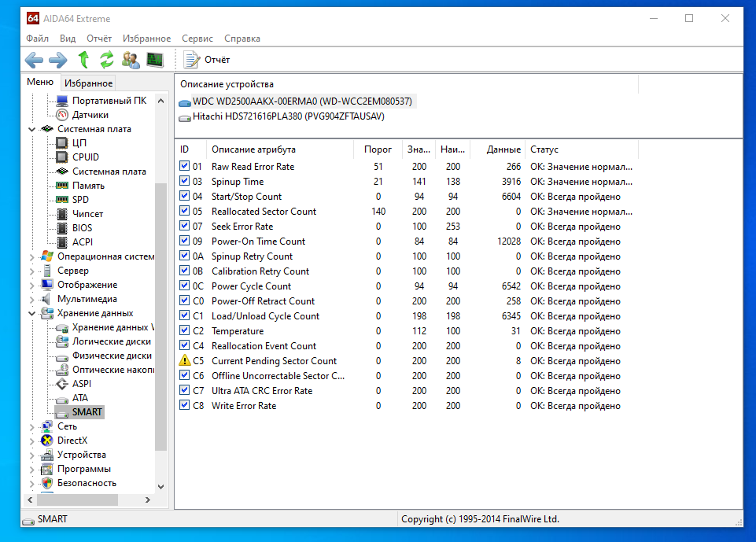The height and width of the screenshot is (542, 756).
Task: Open the Отчёт report toolbar button
Action: [207, 60]
